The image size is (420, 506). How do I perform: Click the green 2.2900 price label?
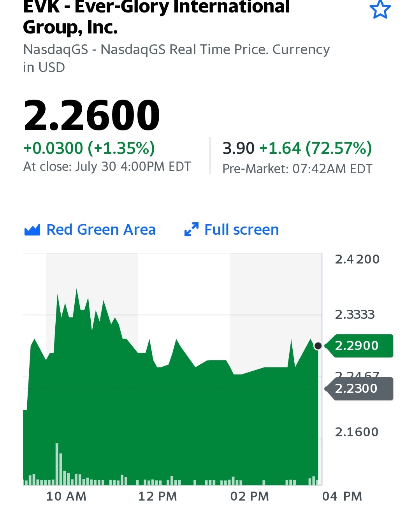click(x=358, y=346)
